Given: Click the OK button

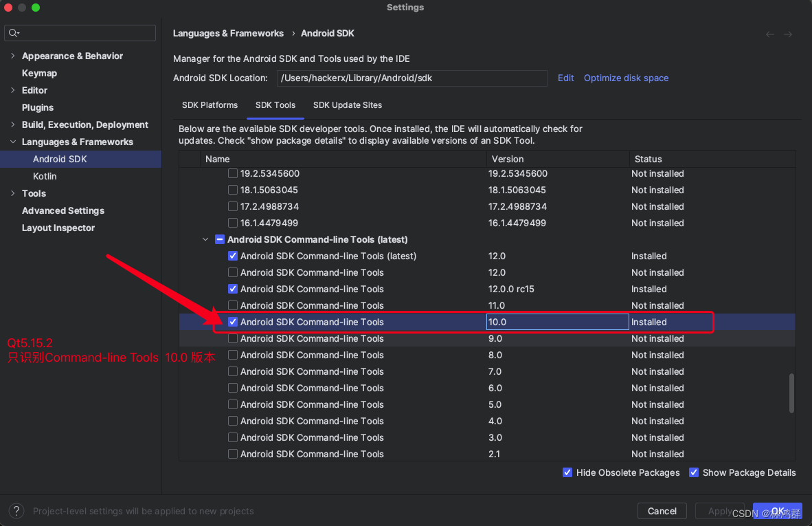Looking at the screenshot, I should pyautogui.click(x=777, y=511).
